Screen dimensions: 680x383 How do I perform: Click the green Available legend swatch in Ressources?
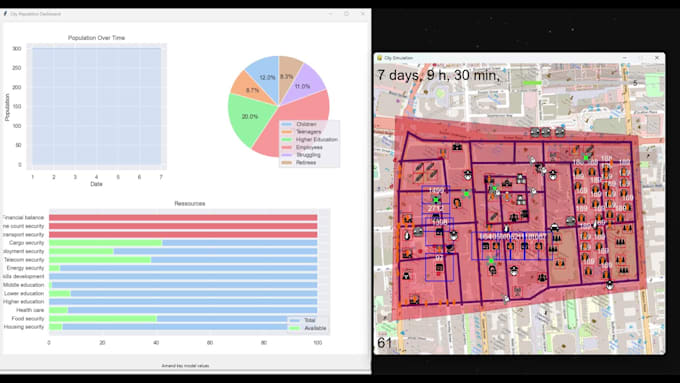click(294, 328)
